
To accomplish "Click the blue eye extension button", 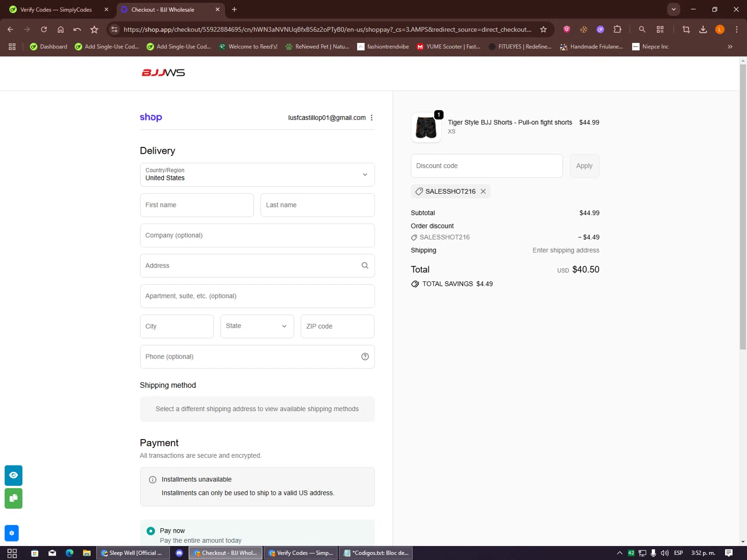I will click(13, 475).
